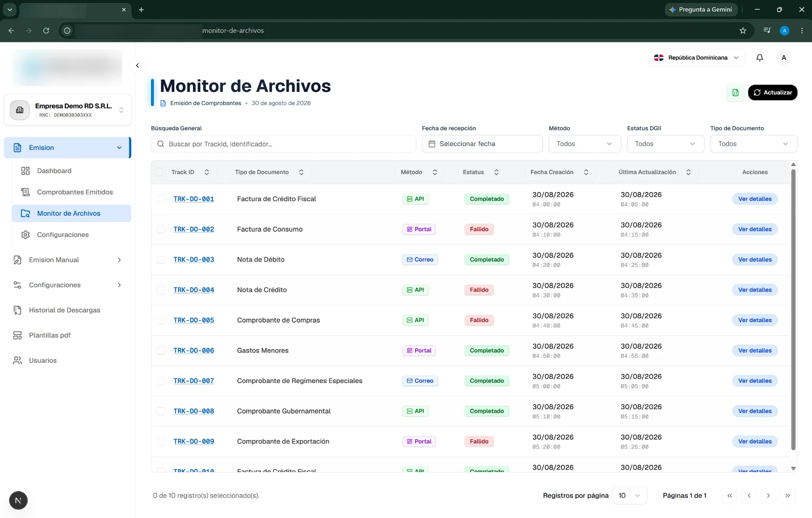Click Ver detalles for TRK-DO-005

click(x=755, y=320)
